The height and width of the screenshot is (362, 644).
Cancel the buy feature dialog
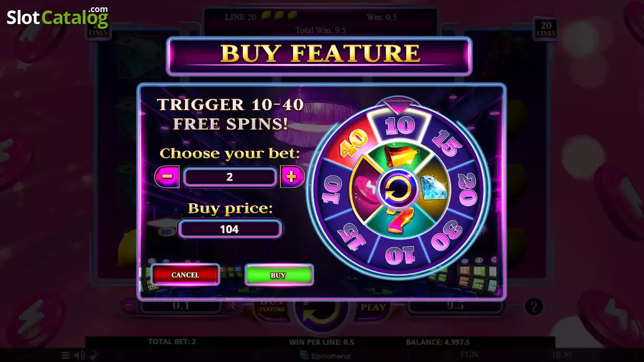coord(185,275)
